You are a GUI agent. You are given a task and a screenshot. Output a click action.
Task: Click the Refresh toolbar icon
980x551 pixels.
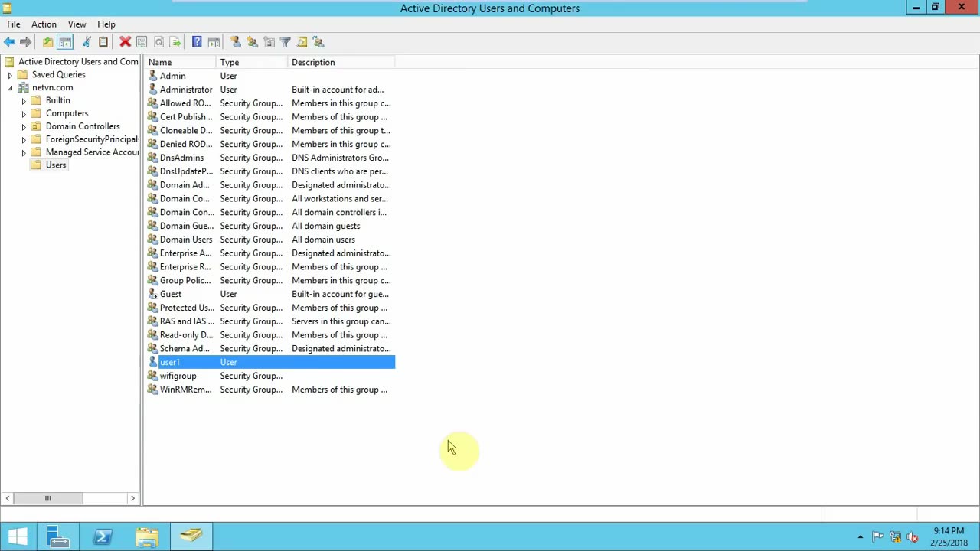click(x=158, y=42)
